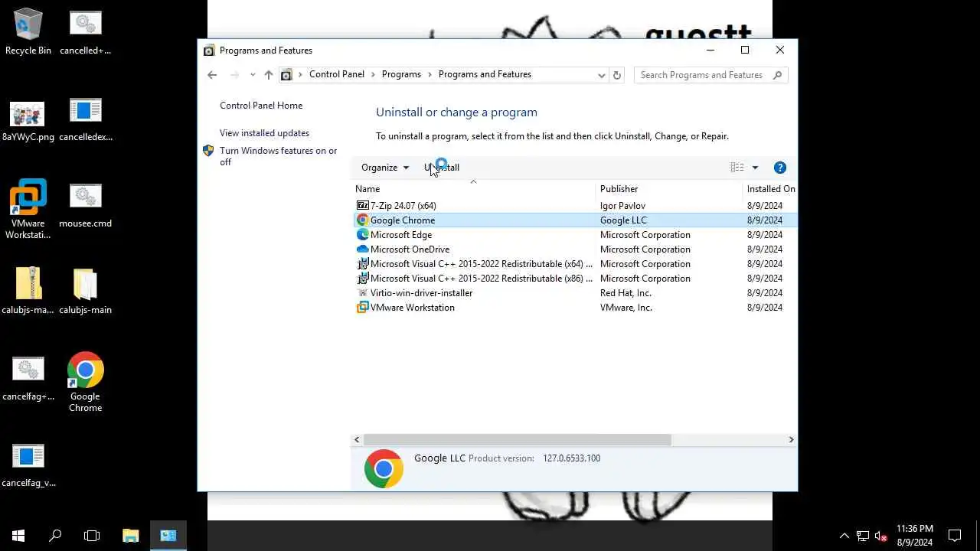Screen dimensions: 980x551
Task: Select the cancelfag_v desktop file
Action: [28, 465]
